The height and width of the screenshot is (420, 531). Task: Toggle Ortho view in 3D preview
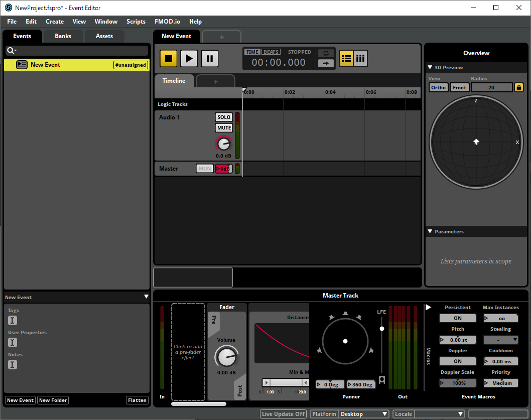click(x=438, y=87)
